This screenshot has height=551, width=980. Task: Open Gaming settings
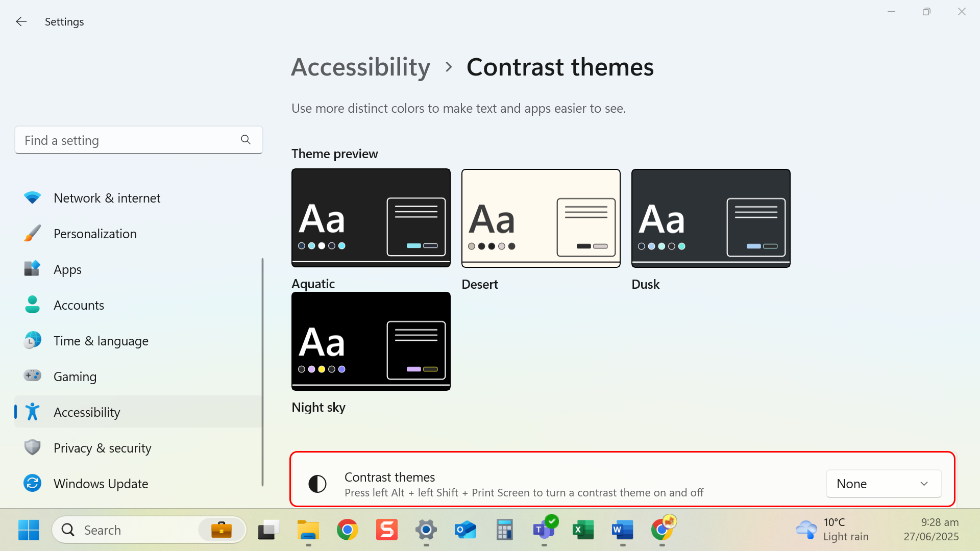138,377
